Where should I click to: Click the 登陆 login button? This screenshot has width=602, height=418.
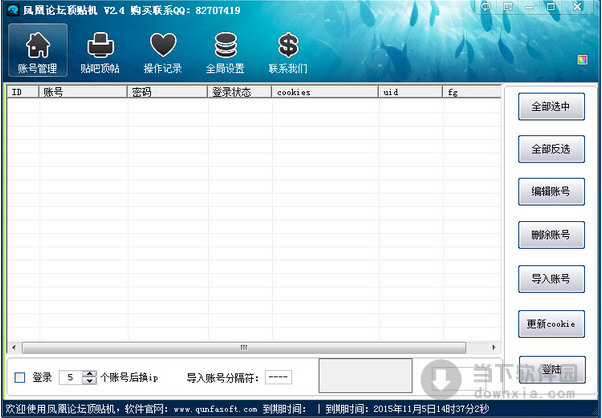(552, 370)
